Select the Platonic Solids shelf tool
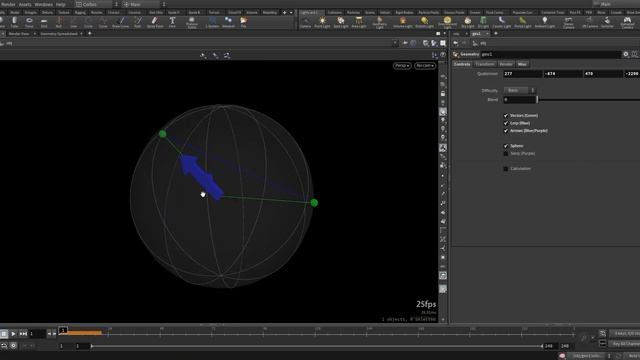 (191, 22)
